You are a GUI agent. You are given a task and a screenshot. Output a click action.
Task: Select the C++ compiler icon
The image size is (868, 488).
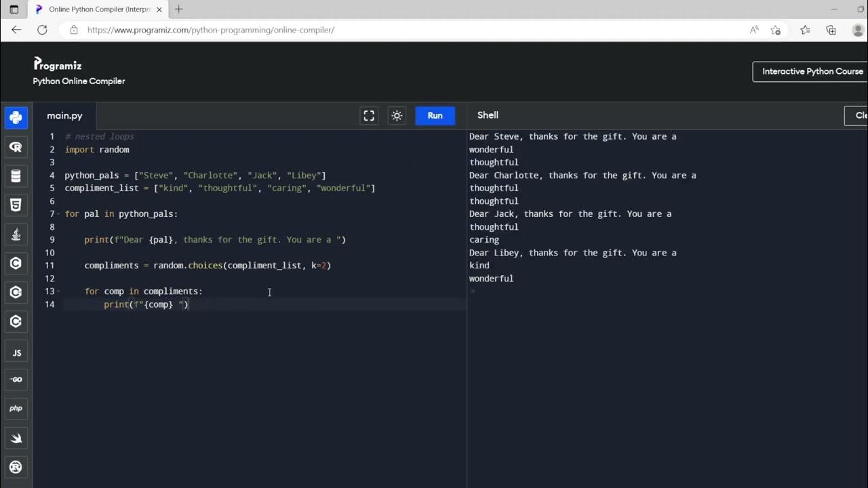pos(16,292)
